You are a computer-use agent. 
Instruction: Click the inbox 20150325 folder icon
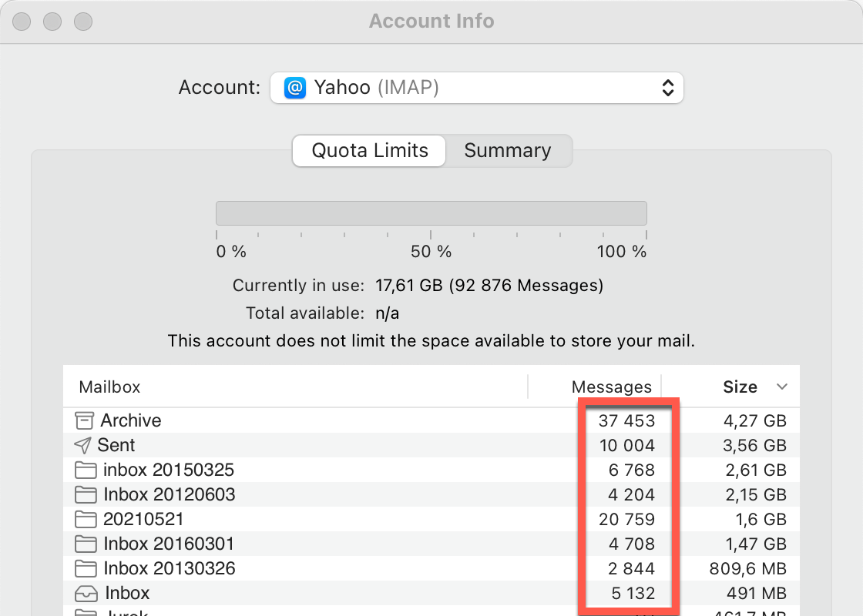click(x=86, y=470)
